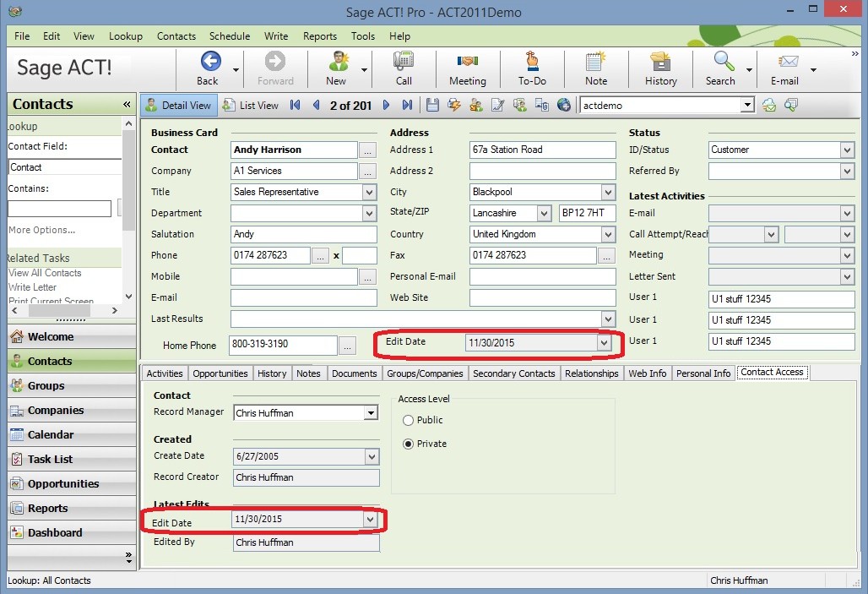Screen dimensions: 868x594
Task: Go to last record icon
Action: (x=408, y=105)
